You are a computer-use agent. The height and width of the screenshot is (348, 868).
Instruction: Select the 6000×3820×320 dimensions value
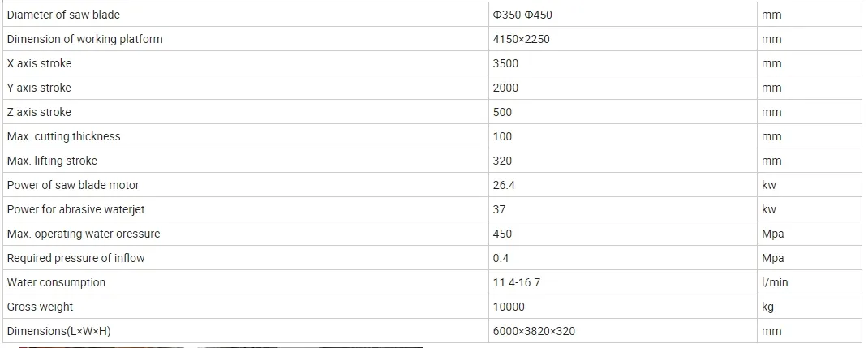point(535,332)
